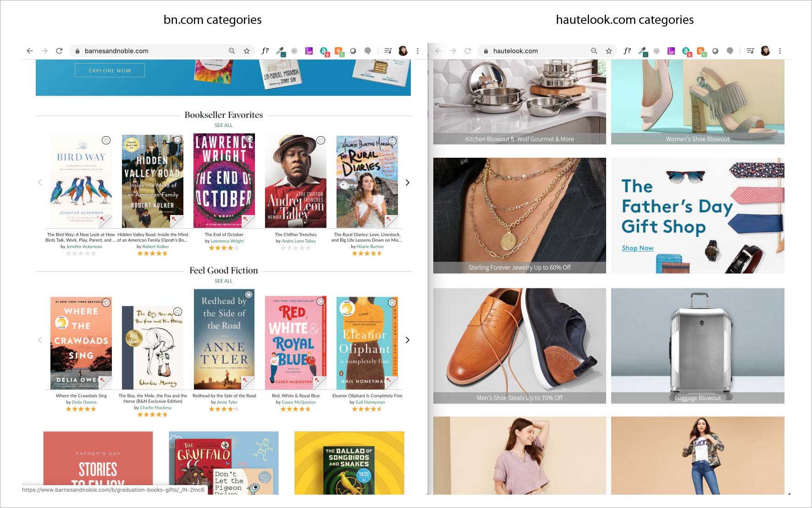Open author link Lawrence Wright
The width and height of the screenshot is (812, 508).
(x=227, y=241)
